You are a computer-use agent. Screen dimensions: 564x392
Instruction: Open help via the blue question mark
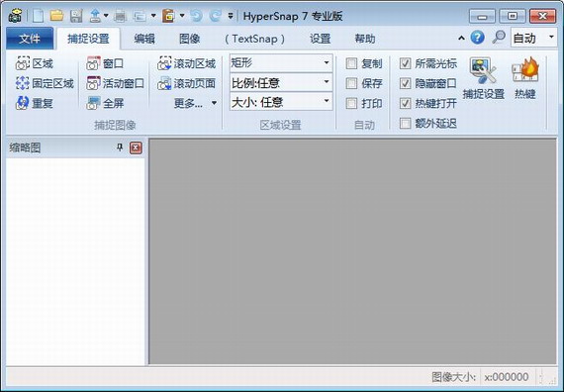(x=477, y=38)
